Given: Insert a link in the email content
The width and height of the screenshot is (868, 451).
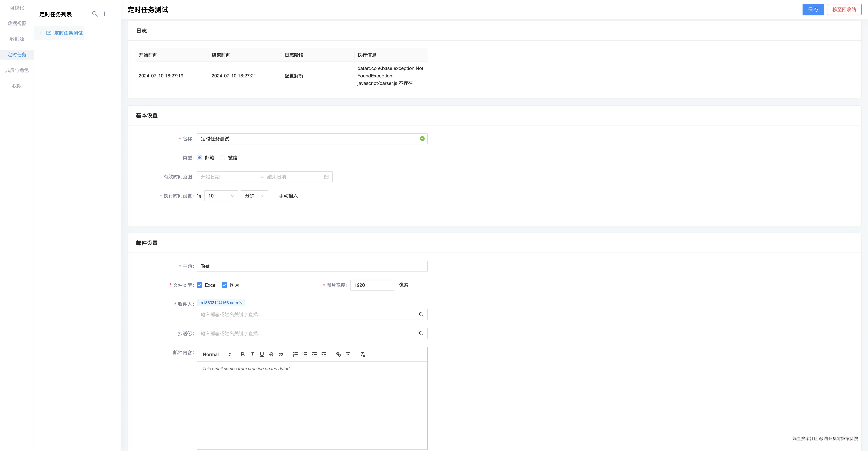Looking at the screenshot, I should tap(338, 354).
